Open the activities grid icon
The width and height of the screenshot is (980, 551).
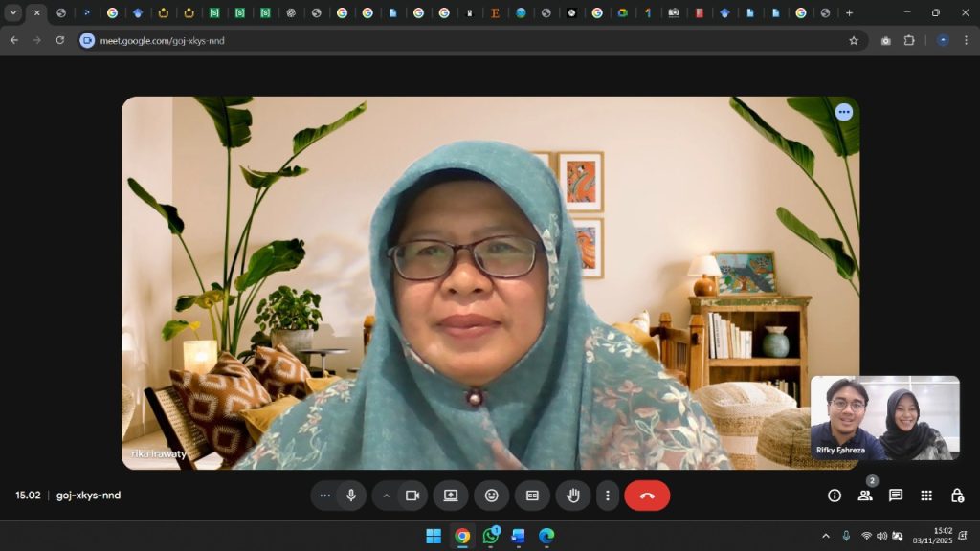coord(926,496)
